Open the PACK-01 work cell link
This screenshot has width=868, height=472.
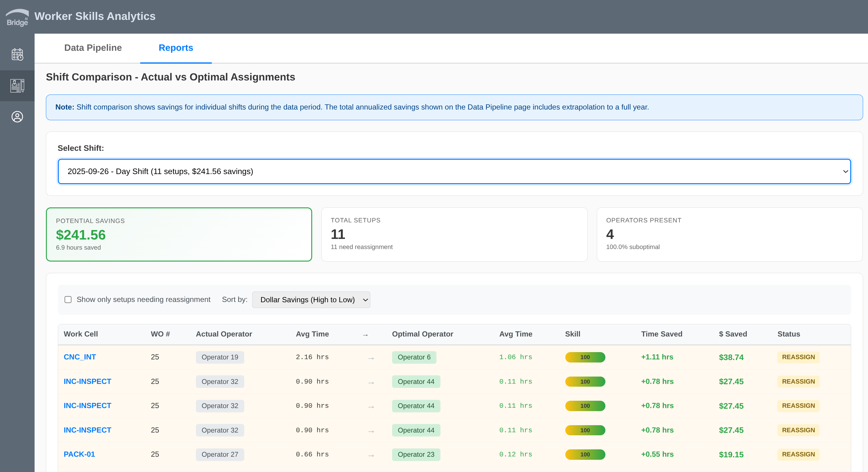[x=79, y=454]
